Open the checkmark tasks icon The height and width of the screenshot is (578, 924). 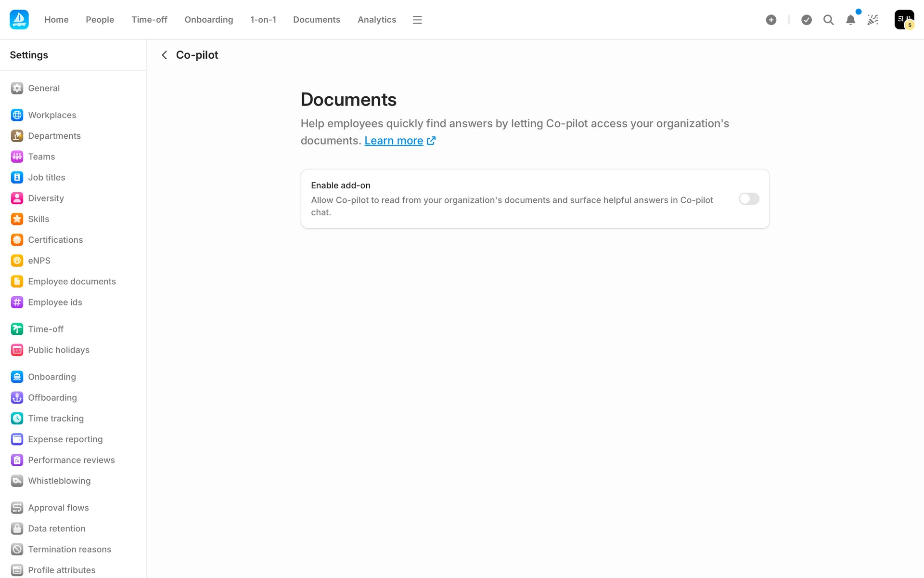pos(807,20)
